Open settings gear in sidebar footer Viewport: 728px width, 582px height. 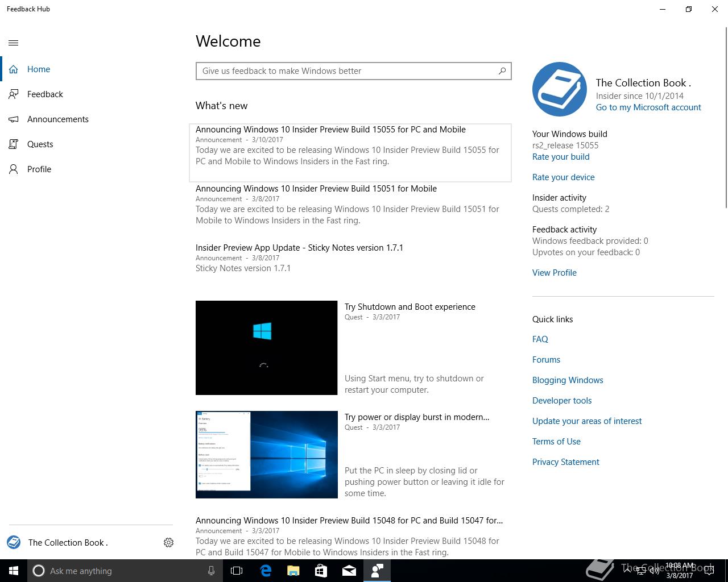coord(168,543)
